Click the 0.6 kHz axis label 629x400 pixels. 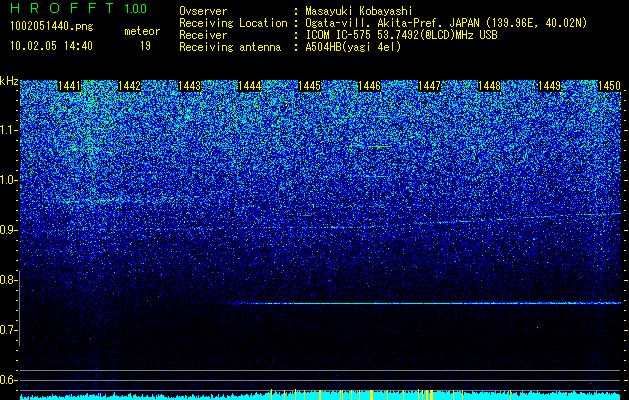click(x=9, y=380)
